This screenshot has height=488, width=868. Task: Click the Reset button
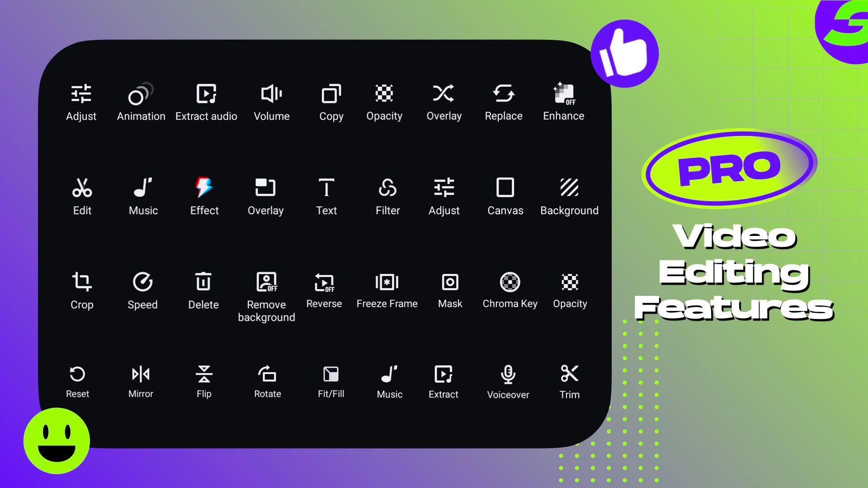[77, 381]
